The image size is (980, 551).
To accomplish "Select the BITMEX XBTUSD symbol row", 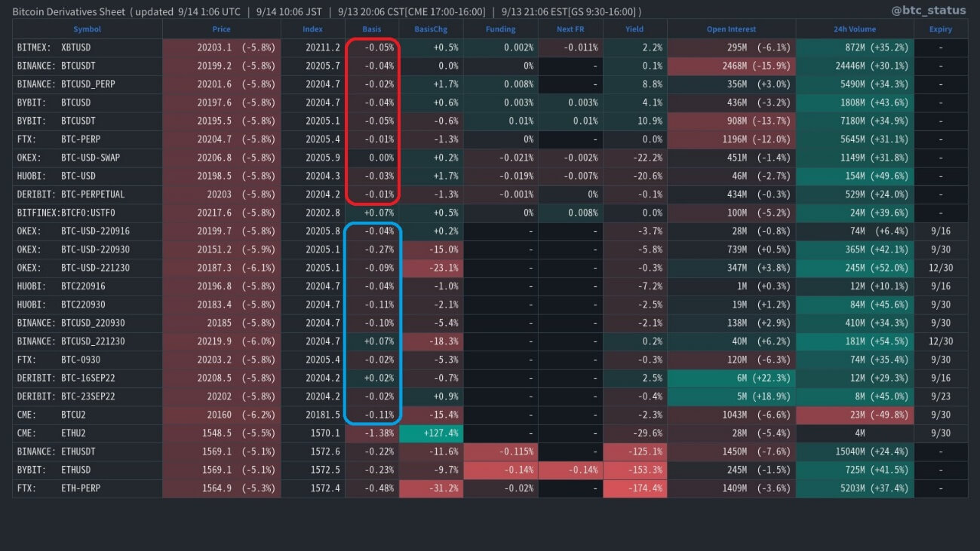I will point(87,47).
